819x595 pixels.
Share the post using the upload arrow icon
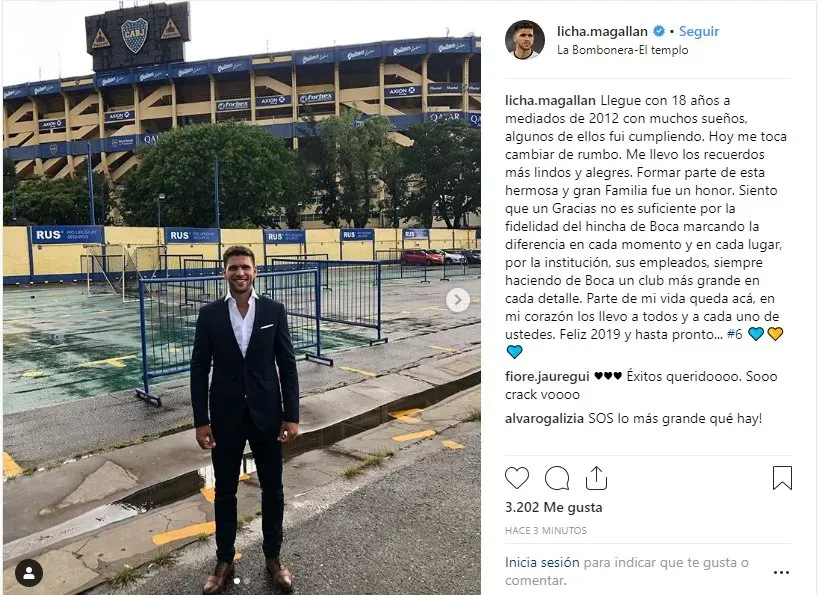(596, 477)
